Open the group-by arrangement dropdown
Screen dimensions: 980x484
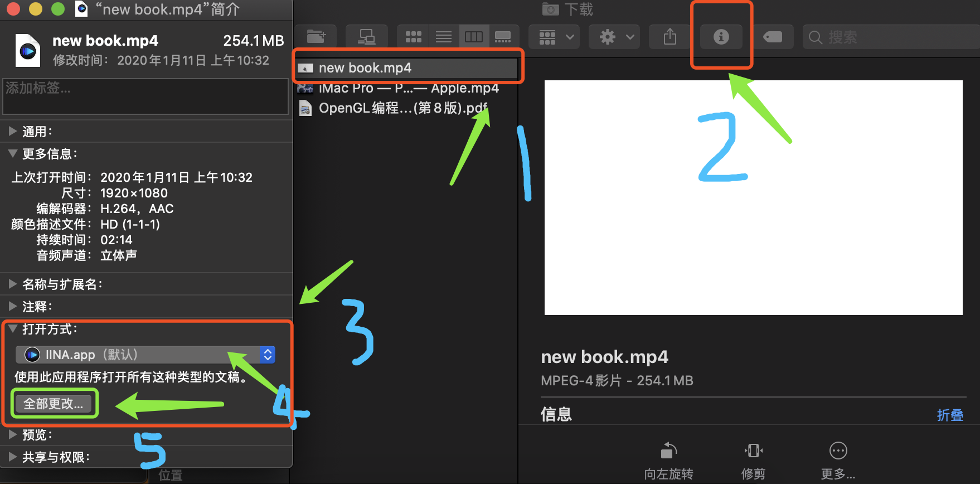pos(555,37)
